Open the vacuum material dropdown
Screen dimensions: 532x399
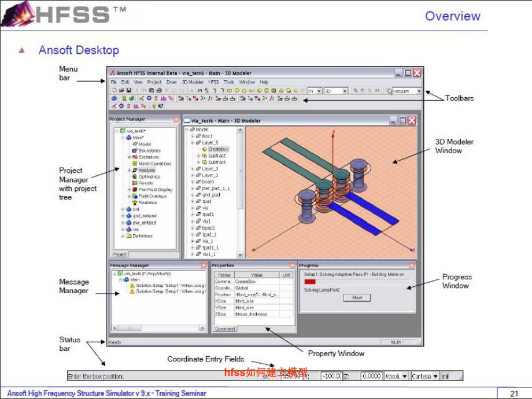(419, 91)
